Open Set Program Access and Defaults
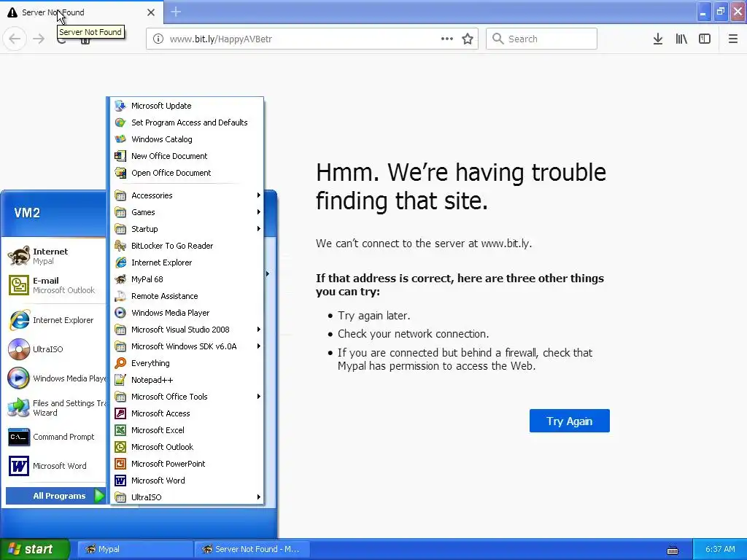 (x=187, y=122)
